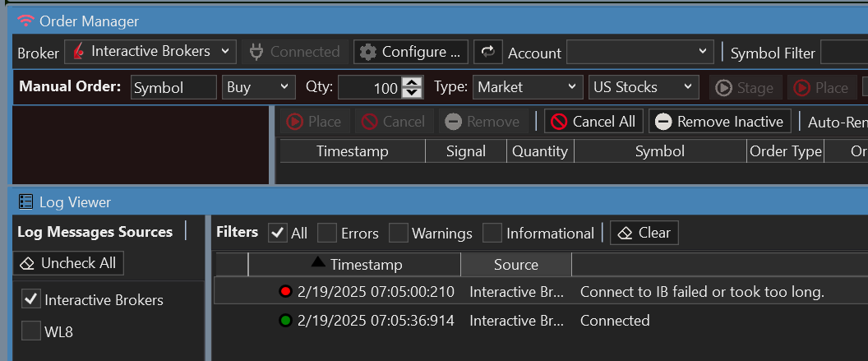Click the red status dot on failed connection row

coord(286,291)
